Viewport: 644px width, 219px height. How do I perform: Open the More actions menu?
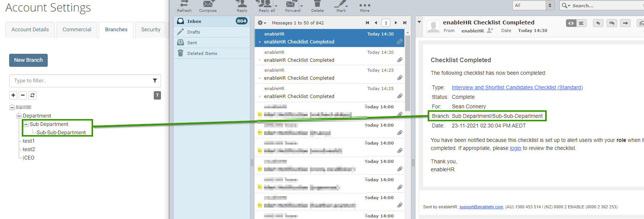pos(365,6)
